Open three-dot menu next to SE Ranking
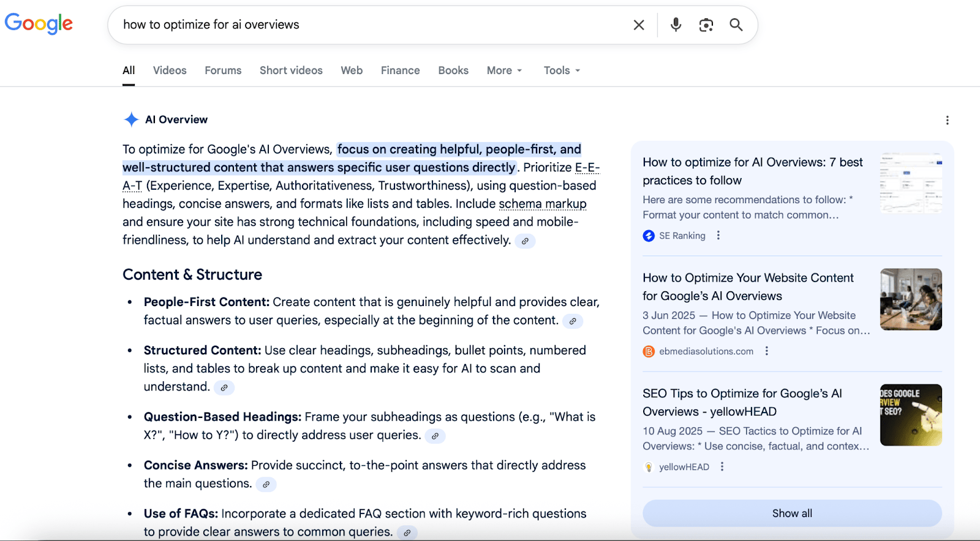The image size is (980, 541). (x=718, y=236)
